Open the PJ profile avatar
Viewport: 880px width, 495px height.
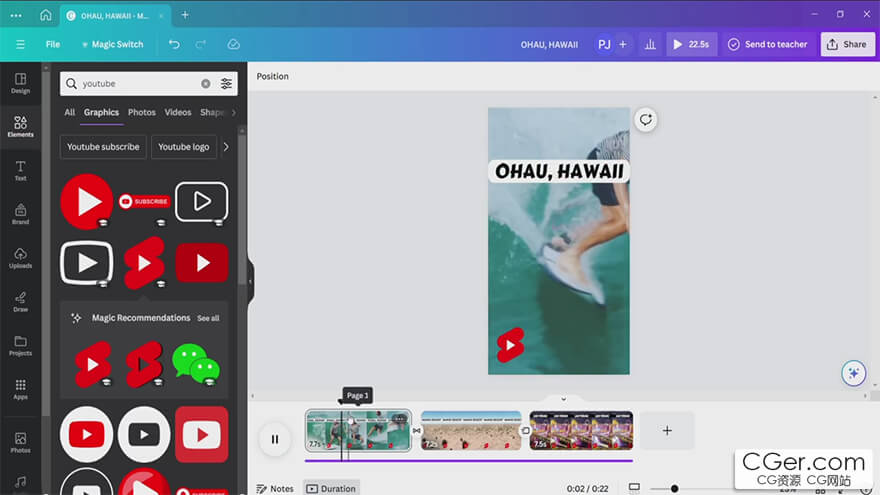tap(604, 44)
